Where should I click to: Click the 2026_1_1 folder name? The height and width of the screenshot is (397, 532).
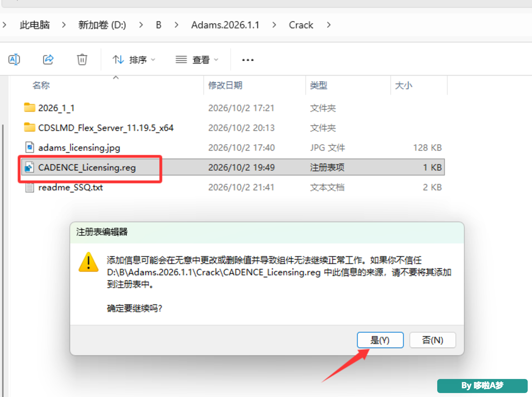56,108
